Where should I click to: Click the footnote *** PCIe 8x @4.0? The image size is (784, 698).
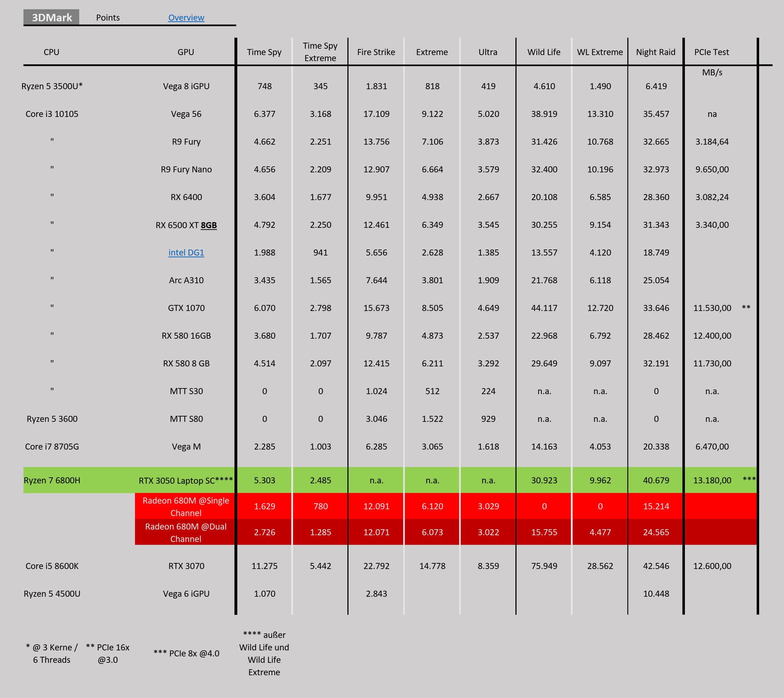click(x=186, y=653)
